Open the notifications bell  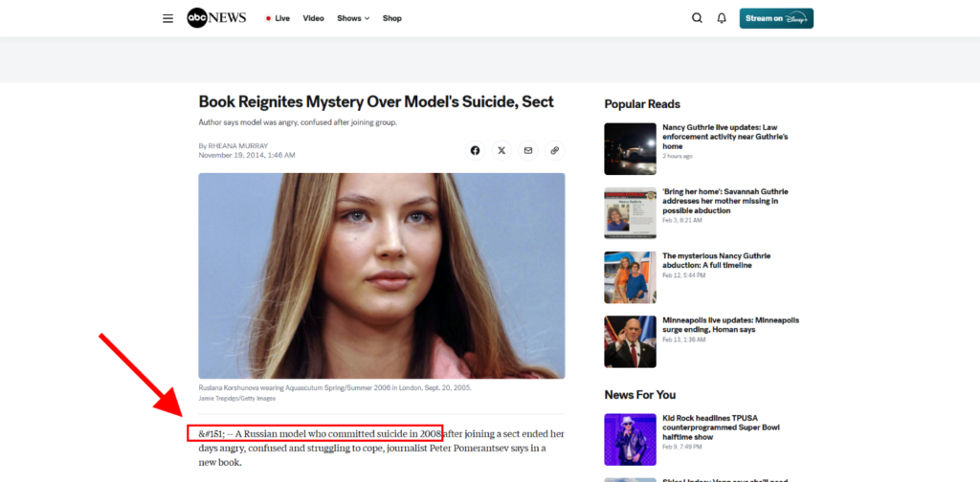point(722,18)
